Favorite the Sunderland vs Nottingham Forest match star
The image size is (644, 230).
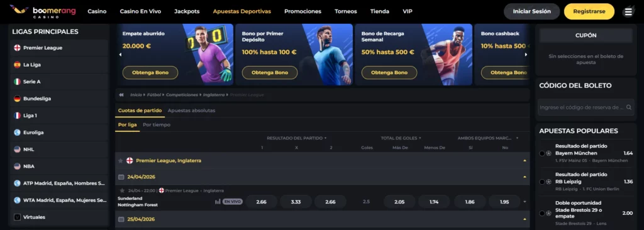coord(122,190)
